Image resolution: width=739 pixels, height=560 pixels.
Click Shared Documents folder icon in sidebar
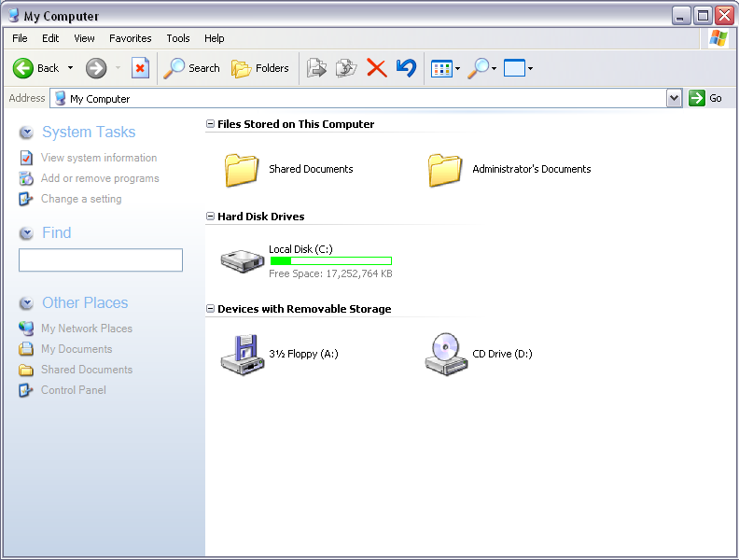pyautogui.click(x=26, y=370)
